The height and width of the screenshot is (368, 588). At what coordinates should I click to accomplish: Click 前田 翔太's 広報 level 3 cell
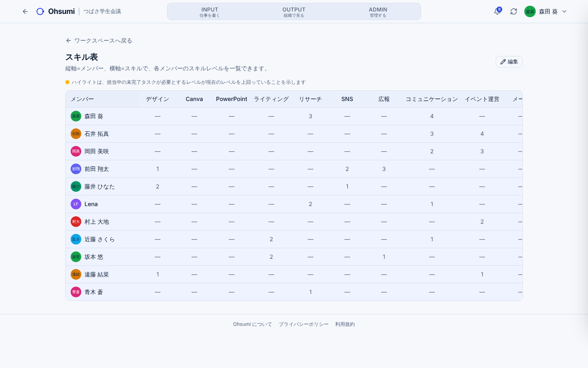[384, 169]
